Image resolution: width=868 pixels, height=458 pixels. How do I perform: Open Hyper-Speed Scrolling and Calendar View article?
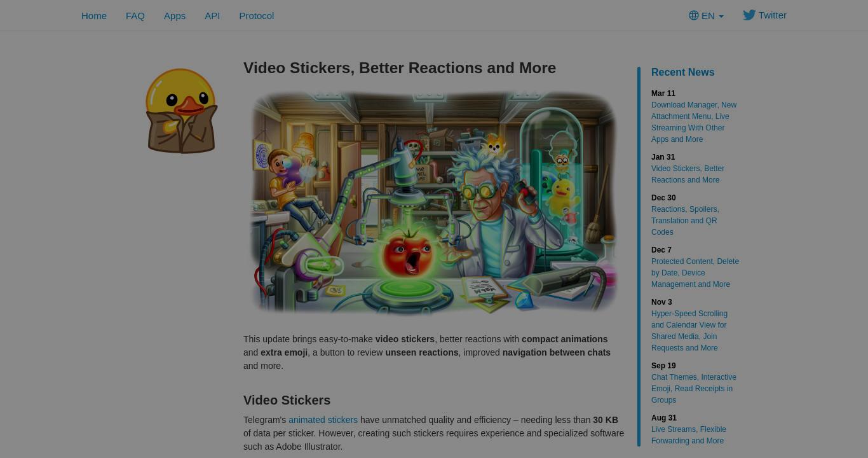click(x=689, y=331)
